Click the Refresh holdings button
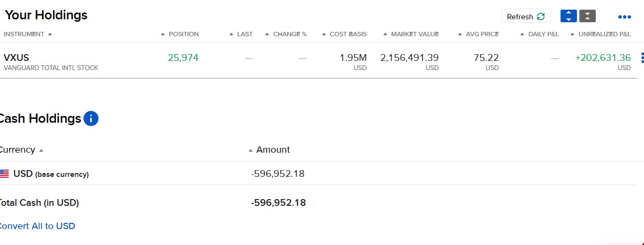This screenshot has height=245, width=644. pos(526,16)
